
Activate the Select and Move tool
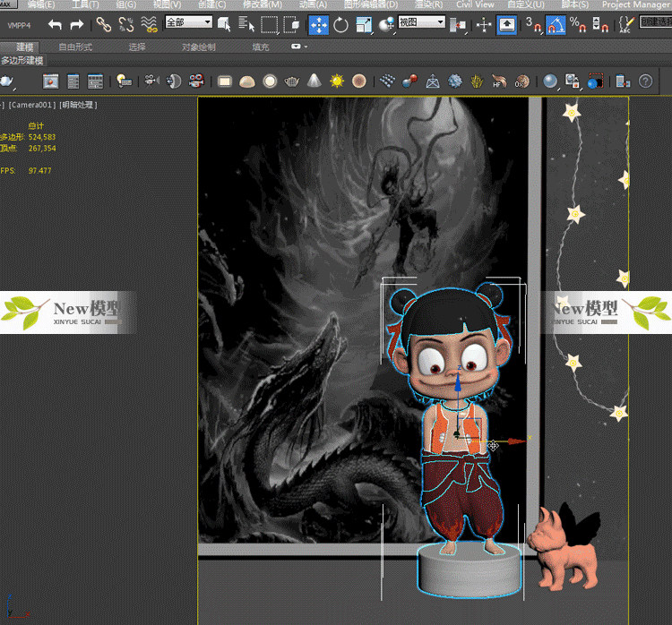click(x=319, y=25)
